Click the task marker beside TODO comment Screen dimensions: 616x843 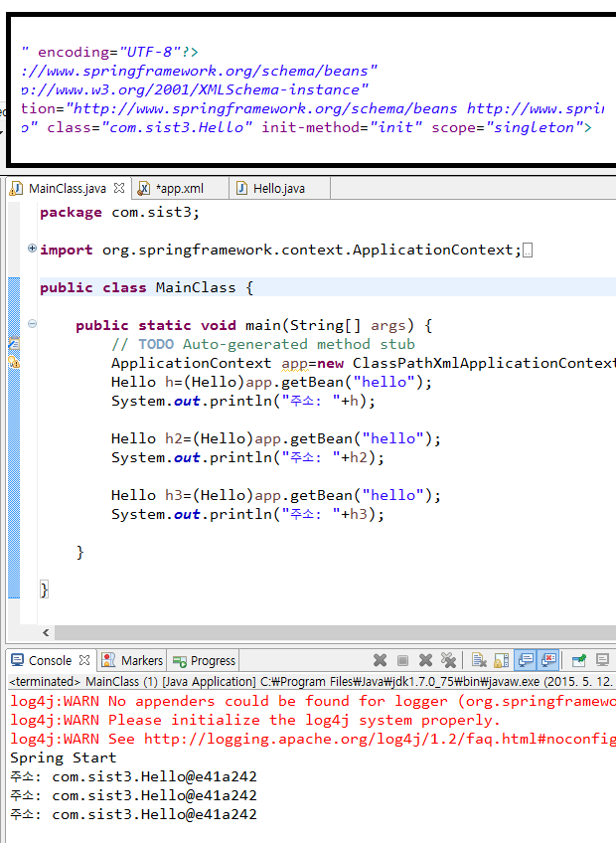(14, 344)
